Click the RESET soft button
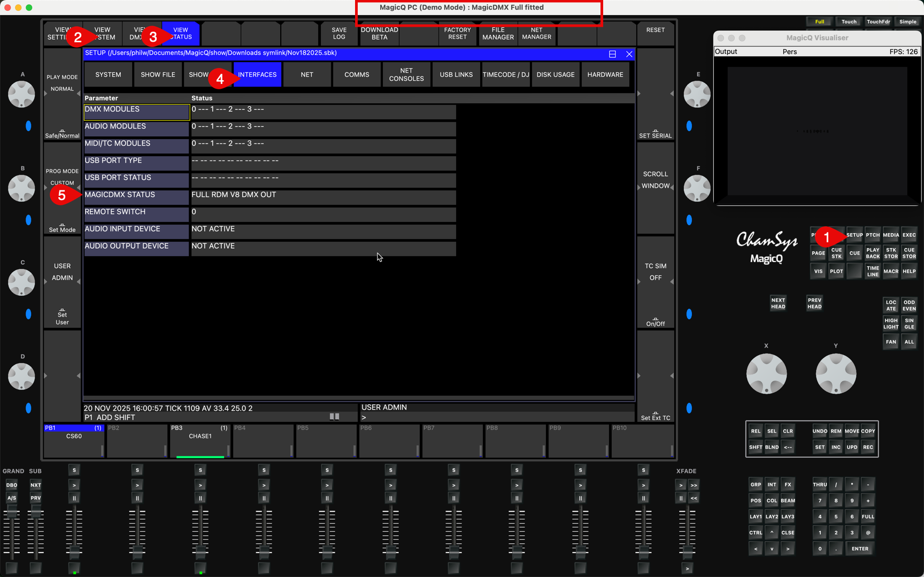 coord(656,34)
